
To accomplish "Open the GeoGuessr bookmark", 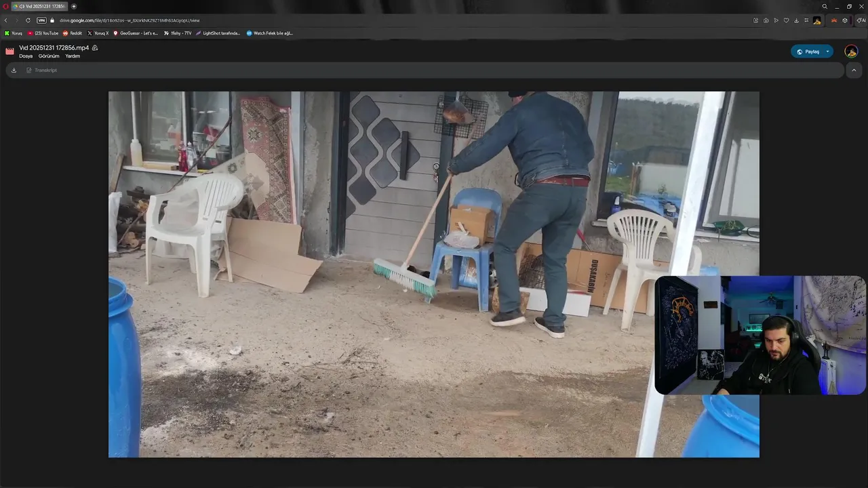I will point(136,33).
